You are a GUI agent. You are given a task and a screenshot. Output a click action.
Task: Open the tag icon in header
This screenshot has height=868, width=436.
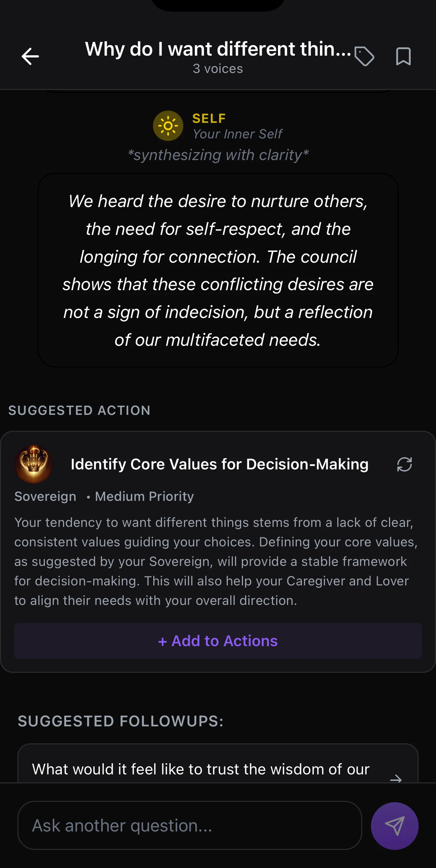click(x=364, y=56)
